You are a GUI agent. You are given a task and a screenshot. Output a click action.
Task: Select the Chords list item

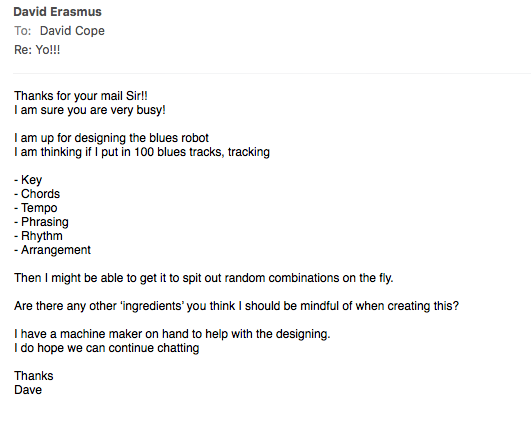coord(37,194)
